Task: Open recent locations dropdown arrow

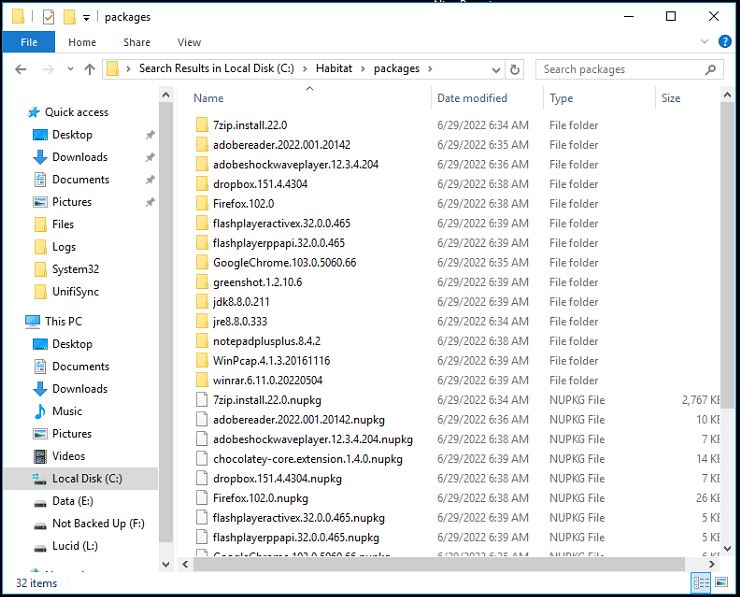Action: coord(68,70)
